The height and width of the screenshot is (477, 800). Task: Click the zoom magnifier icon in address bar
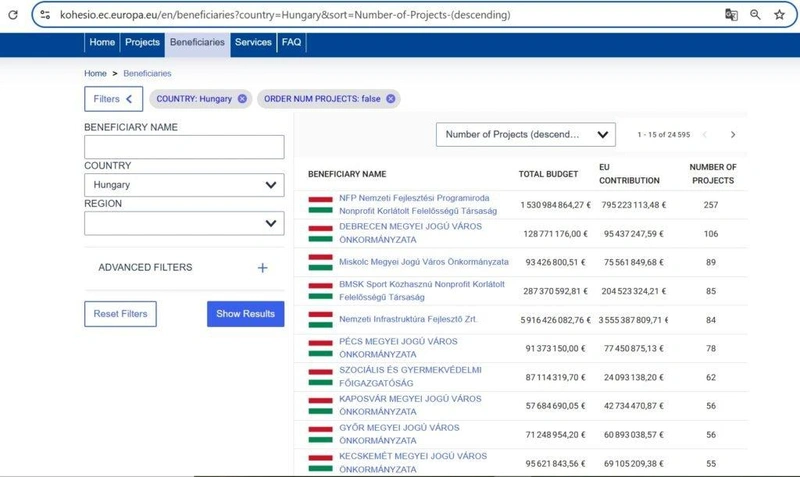756,15
